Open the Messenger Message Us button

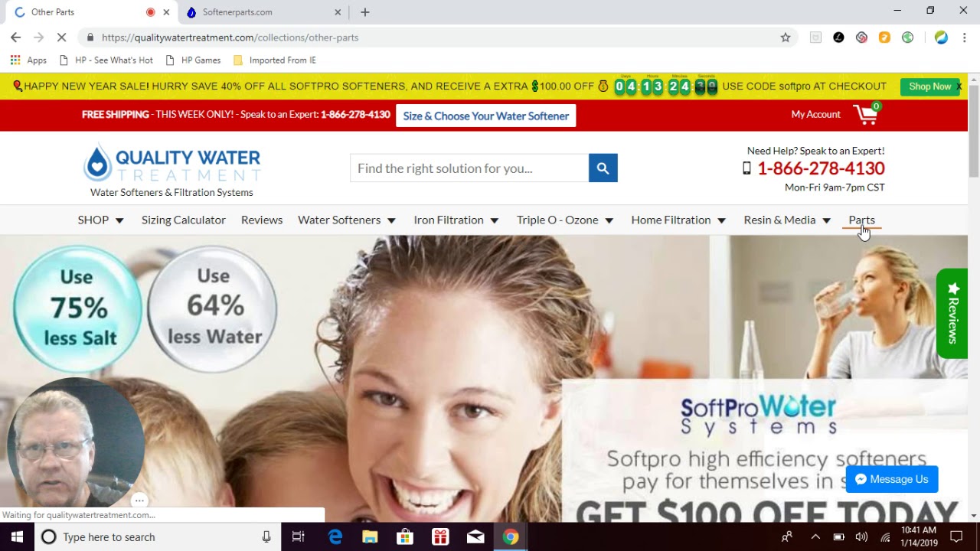click(892, 479)
